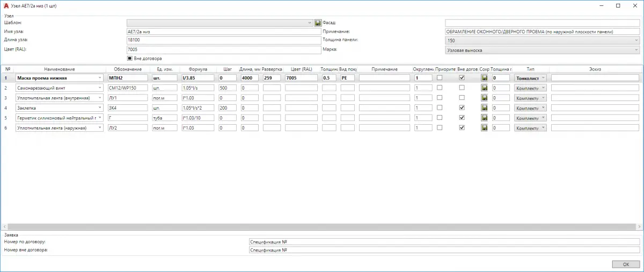
Task: Click the Примечание field ОБРАМЛЕНИЕ ОКОННОГО/ДВЕРНОГО ПРОЕМА
Action: tap(543, 32)
